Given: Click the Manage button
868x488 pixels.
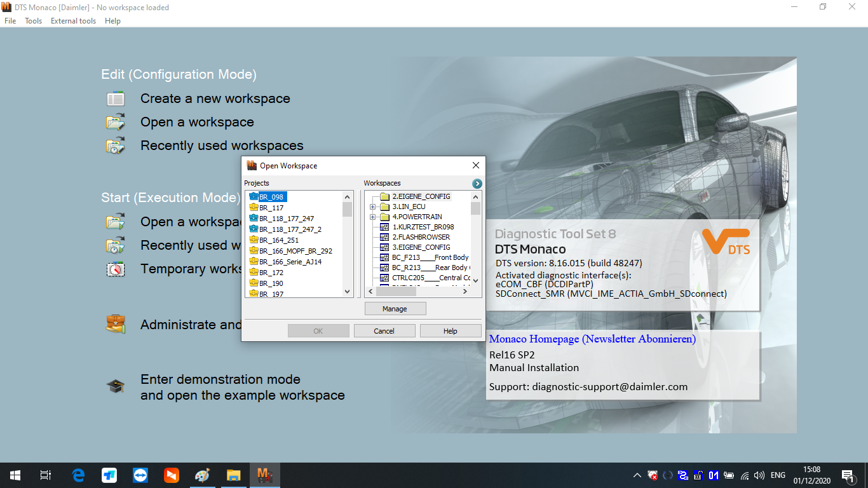Looking at the screenshot, I should [x=395, y=309].
